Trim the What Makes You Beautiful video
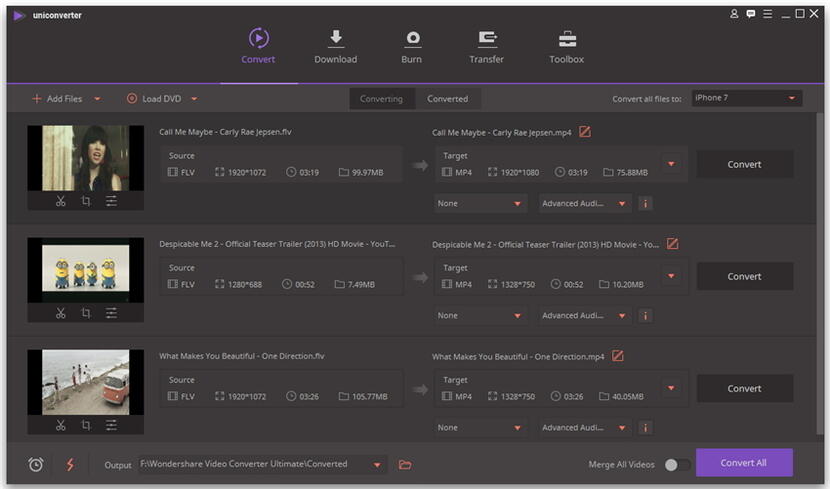 pos(61,425)
